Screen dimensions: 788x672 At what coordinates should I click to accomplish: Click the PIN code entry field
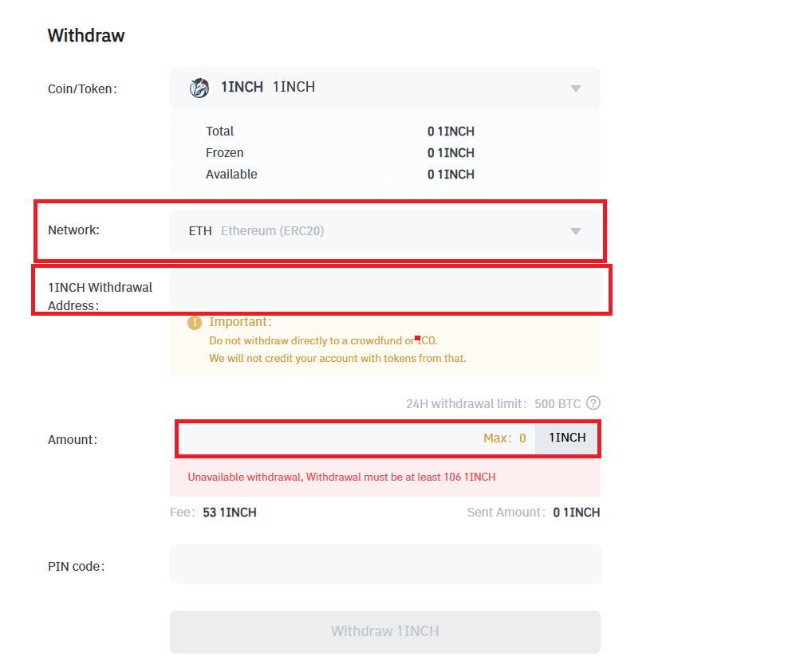click(385, 564)
